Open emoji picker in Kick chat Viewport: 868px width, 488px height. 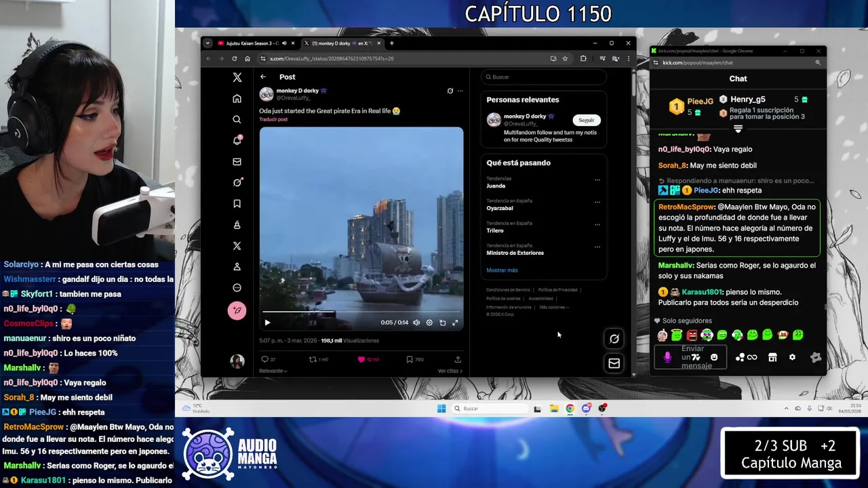point(713,357)
